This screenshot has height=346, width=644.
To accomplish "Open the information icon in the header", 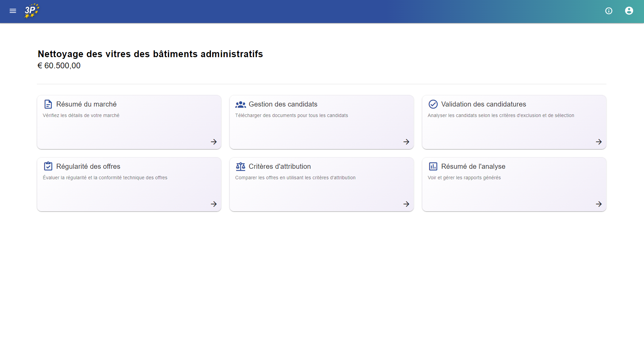I will pyautogui.click(x=608, y=11).
